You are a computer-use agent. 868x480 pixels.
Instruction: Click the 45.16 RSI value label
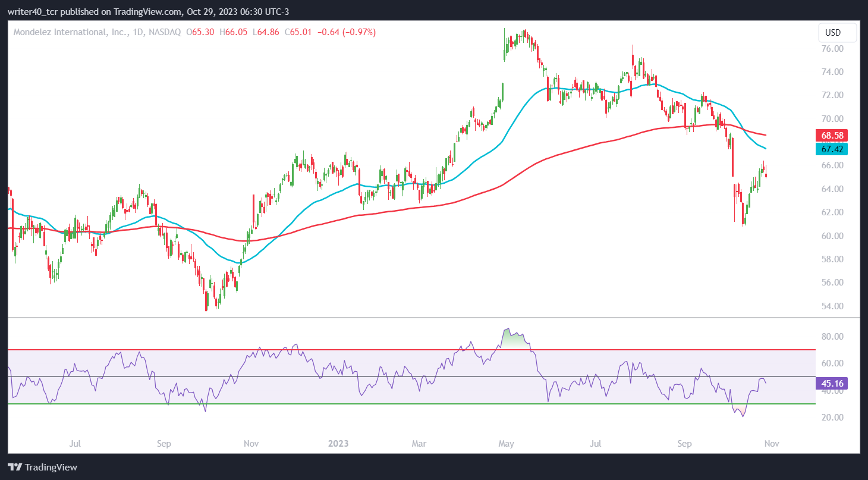tap(832, 384)
